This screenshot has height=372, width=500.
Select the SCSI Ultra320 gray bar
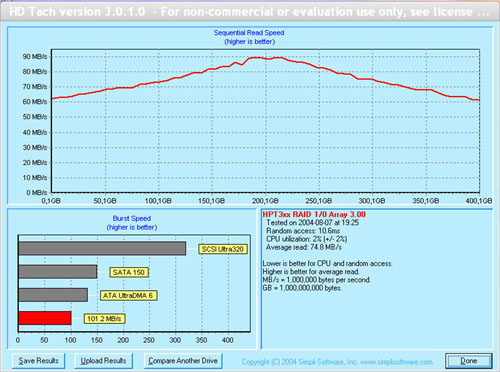tap(102, 248)
